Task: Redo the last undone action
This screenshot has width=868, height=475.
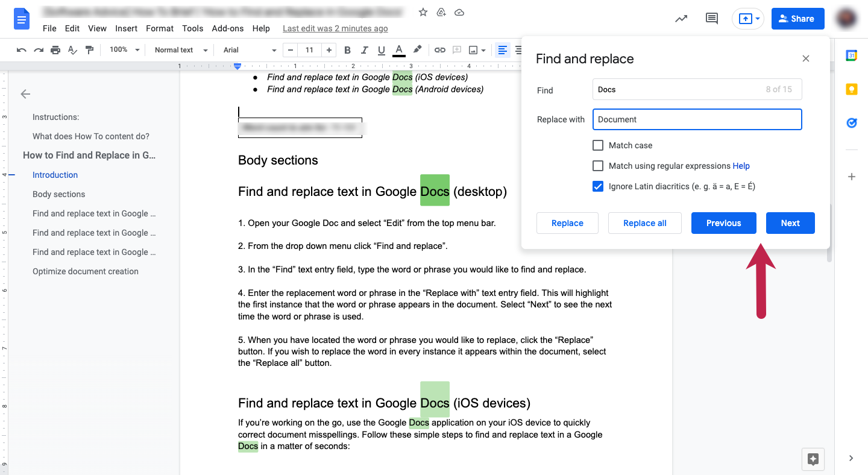Action: [x=39, y=50]
